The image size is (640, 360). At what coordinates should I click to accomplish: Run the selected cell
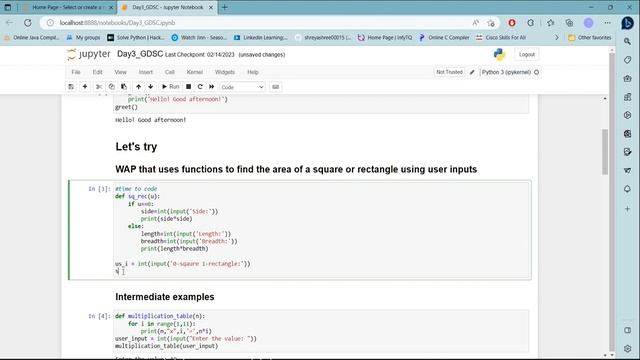coord(171,87)
